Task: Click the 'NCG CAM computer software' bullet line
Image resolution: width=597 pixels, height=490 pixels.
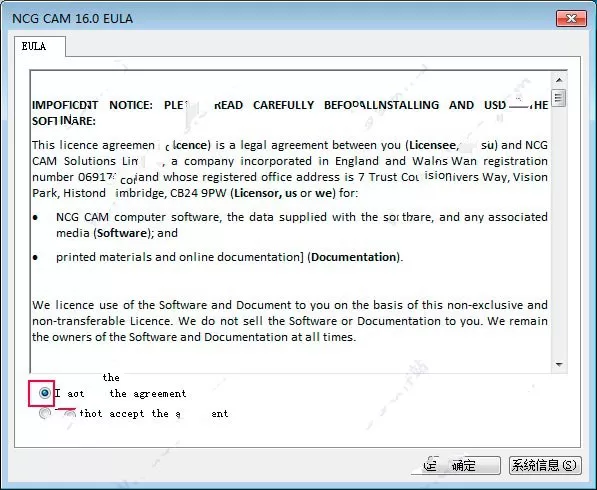Action: pos(302,225)
